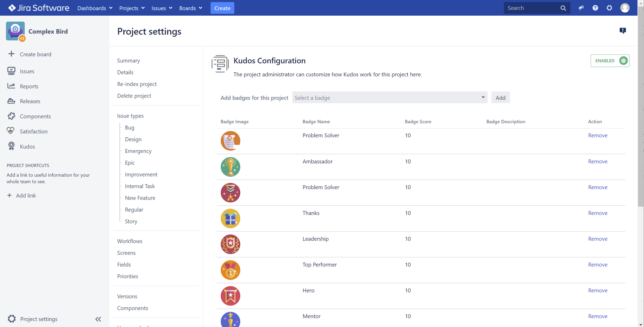Collapse the sidebar with double-chevron

click(98, 319)
